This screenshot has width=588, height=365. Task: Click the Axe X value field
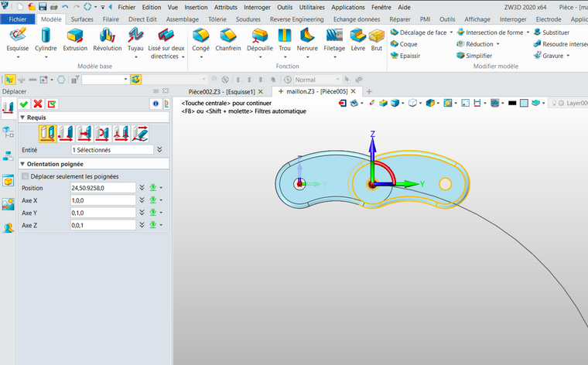pos(103,200)
